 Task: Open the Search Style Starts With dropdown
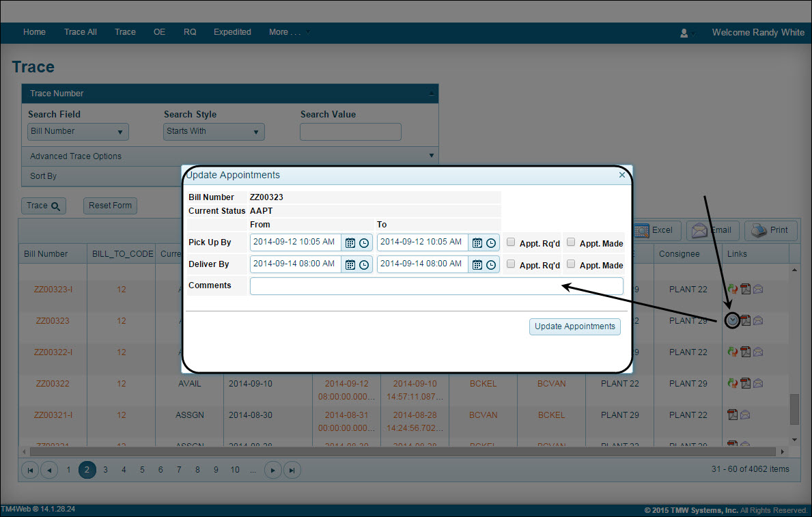[x=214, y=132]
